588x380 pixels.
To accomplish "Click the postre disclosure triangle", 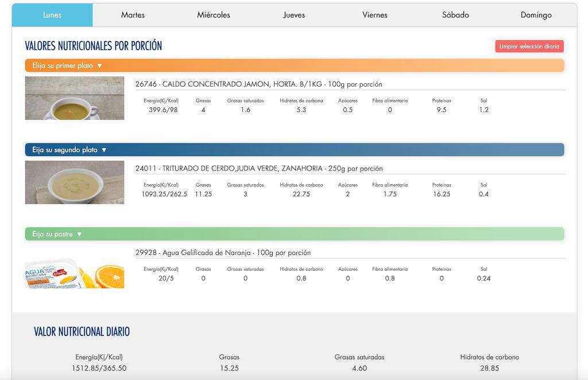I will pos(79,234).
